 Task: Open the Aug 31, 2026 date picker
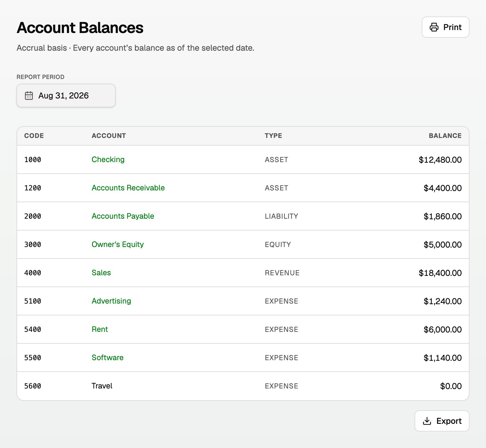coord(66,95)
